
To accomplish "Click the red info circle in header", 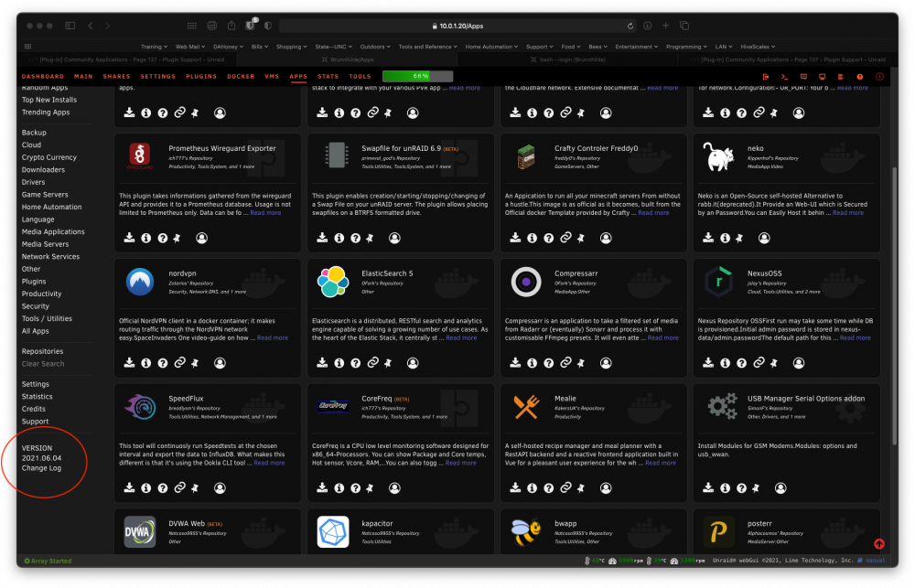I will pyautogui.click(x=879, y=77).
